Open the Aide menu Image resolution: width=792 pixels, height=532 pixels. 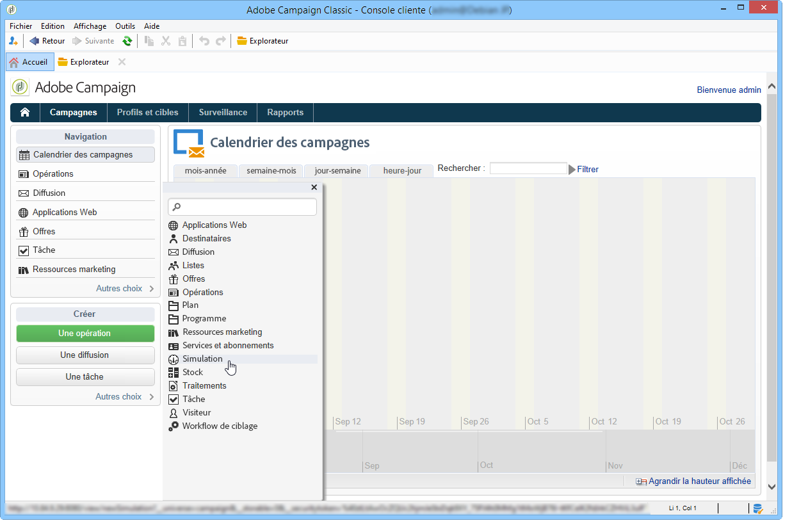(152, 26)
